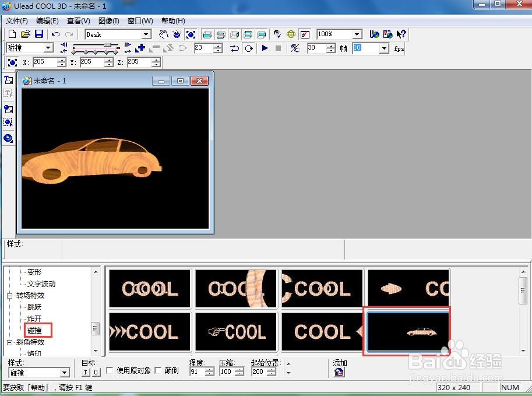
Task: Select 变形 in the effects tree
Action: [x=34, y=272]
